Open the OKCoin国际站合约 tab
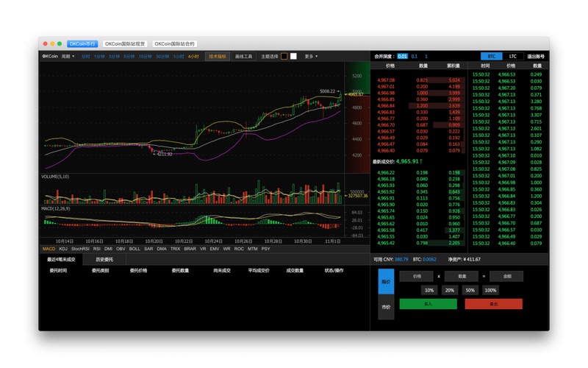 tap(175, 44)
